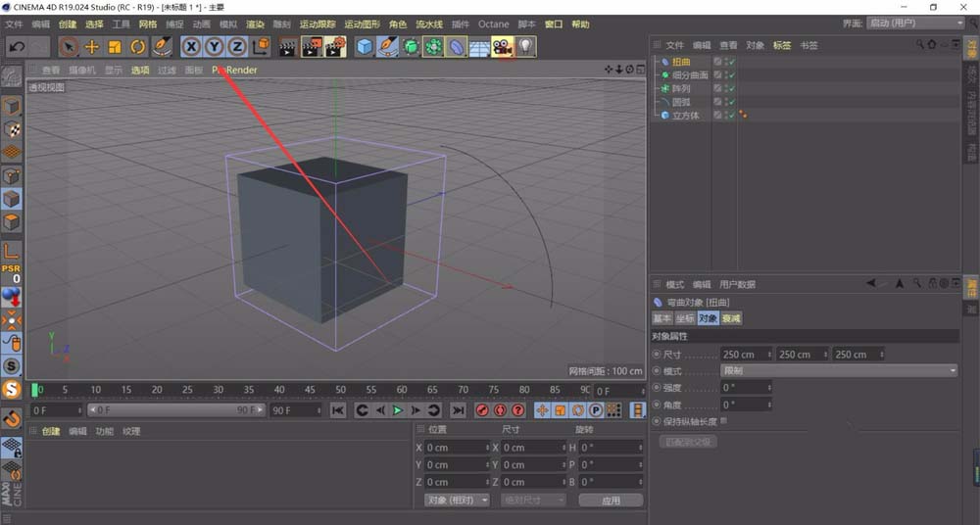Add a camera object icon
This screenshot has height=525, width=980.
pyautogui.click(x=503, y=46)
